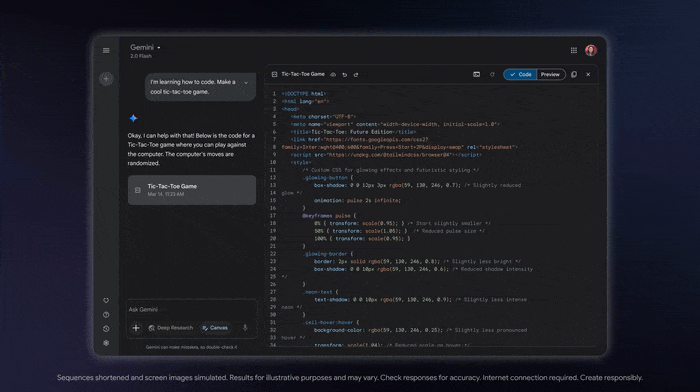Select the Deep Research label

pyautogui.click(x=175, y=328)
